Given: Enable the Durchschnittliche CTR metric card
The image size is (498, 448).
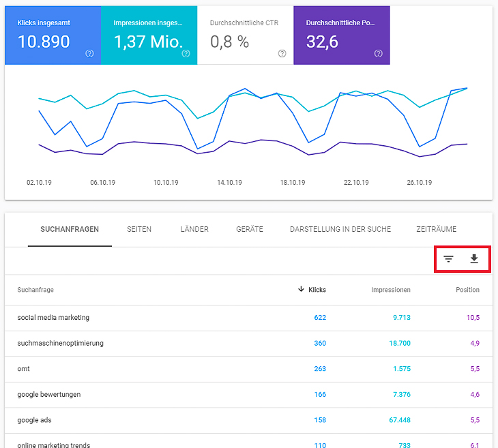Looking at the screenshot, I should (244, 35).
